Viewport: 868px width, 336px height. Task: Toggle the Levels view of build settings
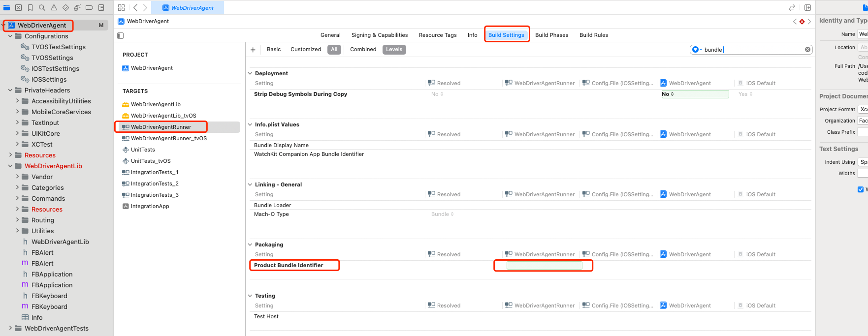coord(394,49)
